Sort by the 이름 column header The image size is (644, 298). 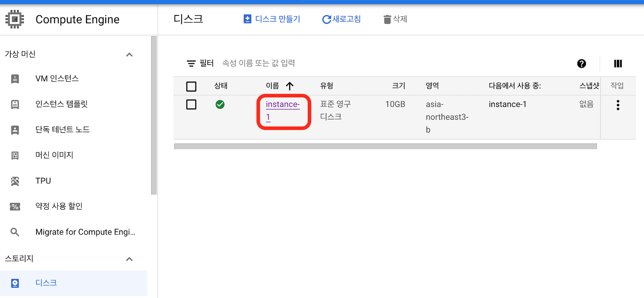273,86
